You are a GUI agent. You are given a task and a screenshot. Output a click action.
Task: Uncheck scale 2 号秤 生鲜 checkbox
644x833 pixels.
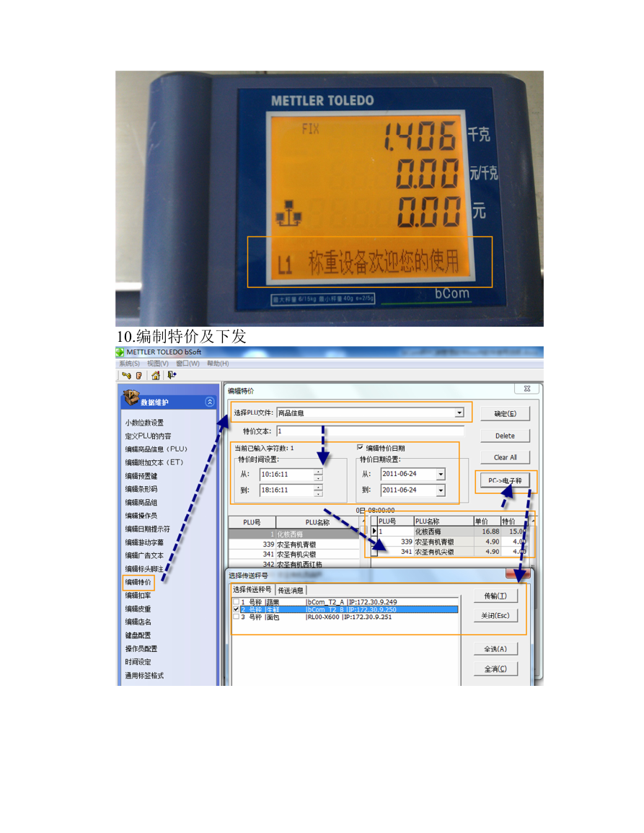tap(236, 609)
